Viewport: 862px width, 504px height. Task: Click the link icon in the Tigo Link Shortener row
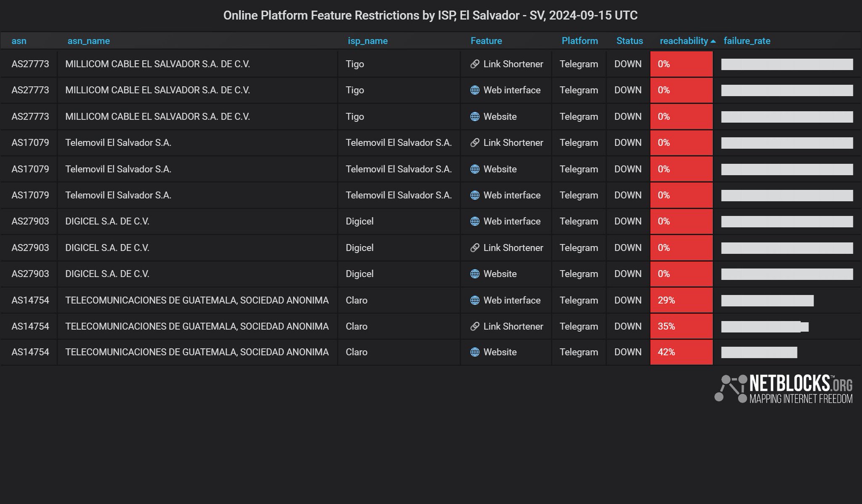point(475,64)
